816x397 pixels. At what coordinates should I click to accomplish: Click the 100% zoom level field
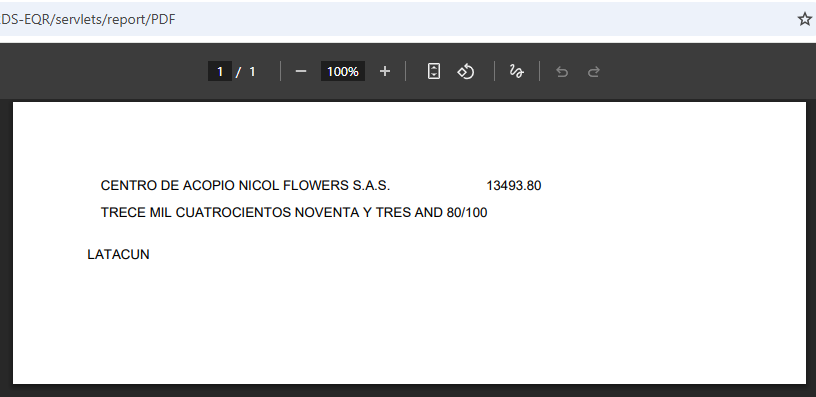pyautogui.click(x=342, y=71)
